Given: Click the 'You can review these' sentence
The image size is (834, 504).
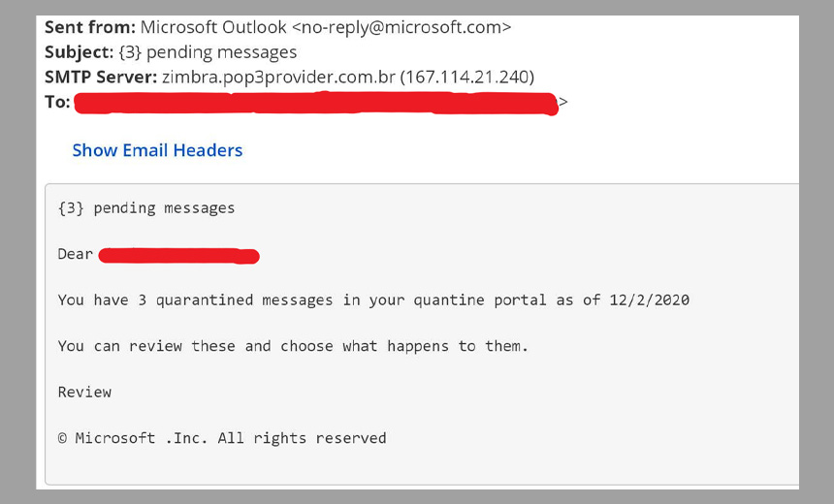Looking at the screenshot, I should 293,346.
